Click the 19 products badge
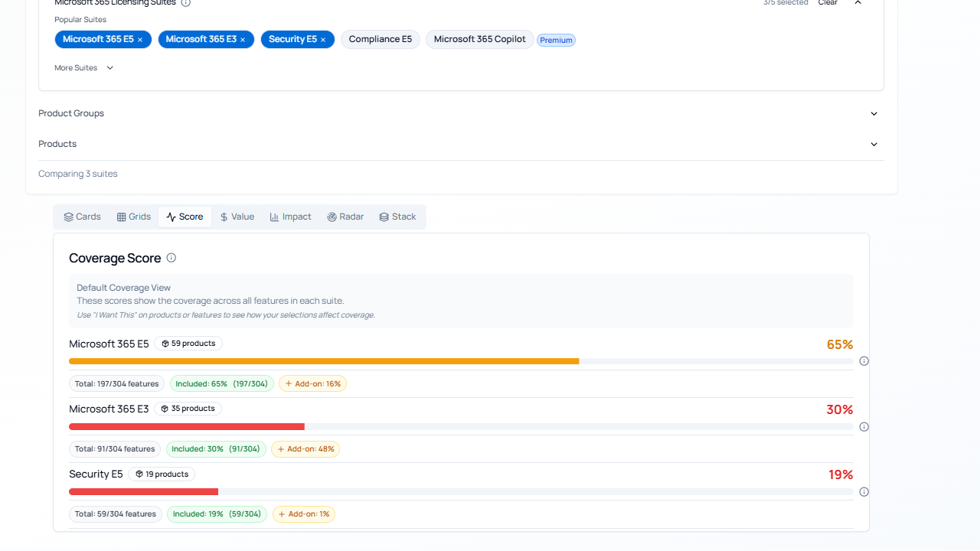 (x=162, y=474)
